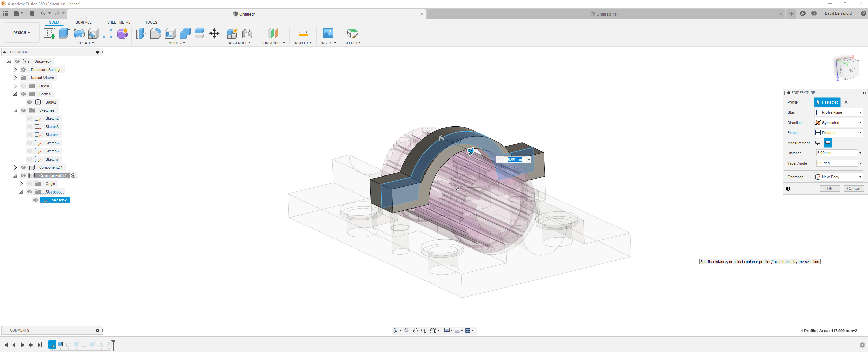Click the '1 selected' profile button
Viewport: 868px width, 352px height.
[827, 102]
